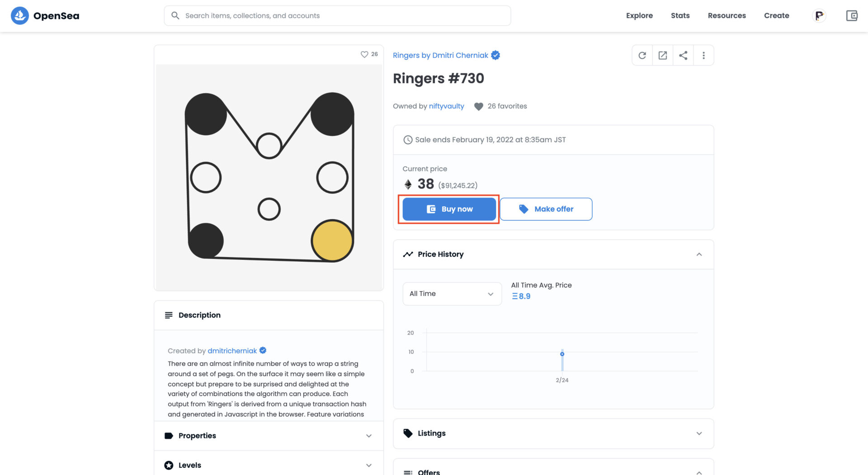Click the Make offer button
Screen dimensions: 868x475
pyautogui.click(x=546, y=209)
